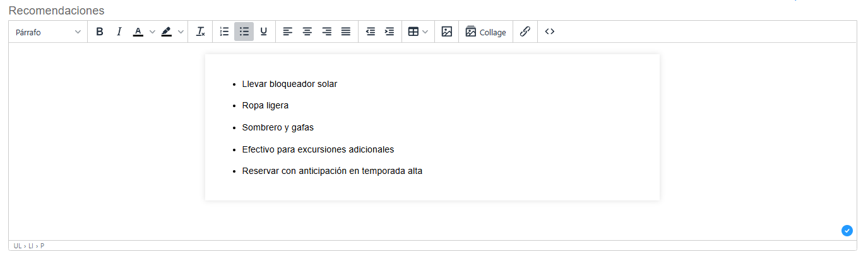Click the clear formatting icon
This screenshot has width=868, height=259.
click(x=200, y=32)
